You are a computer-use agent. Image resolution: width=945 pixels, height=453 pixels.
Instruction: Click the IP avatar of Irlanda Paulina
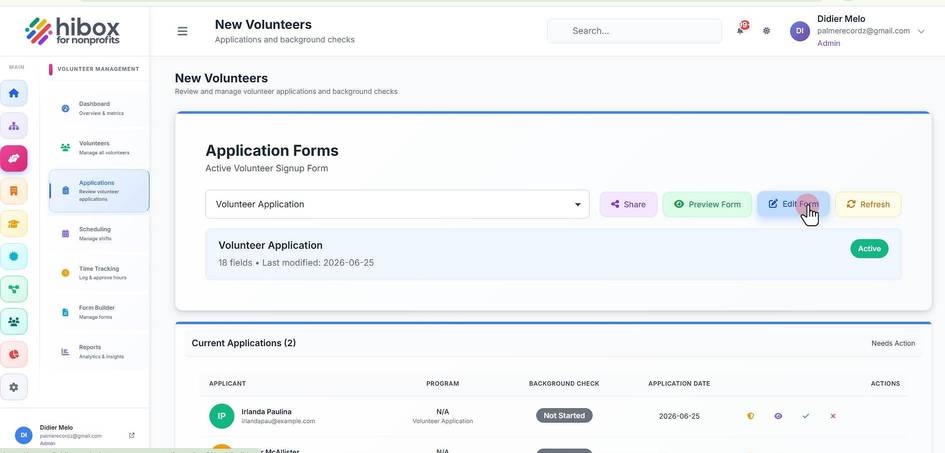222,416
